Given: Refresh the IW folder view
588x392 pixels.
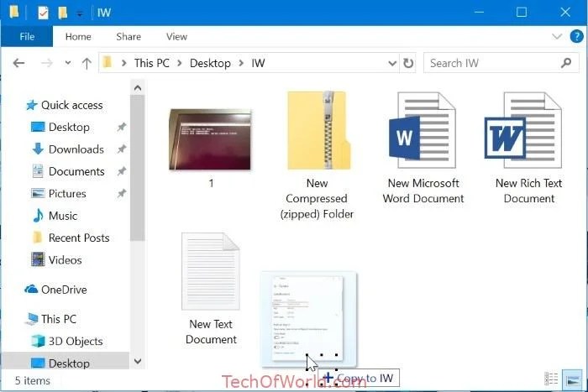Looking at the screenshot, I should (408, 63).
